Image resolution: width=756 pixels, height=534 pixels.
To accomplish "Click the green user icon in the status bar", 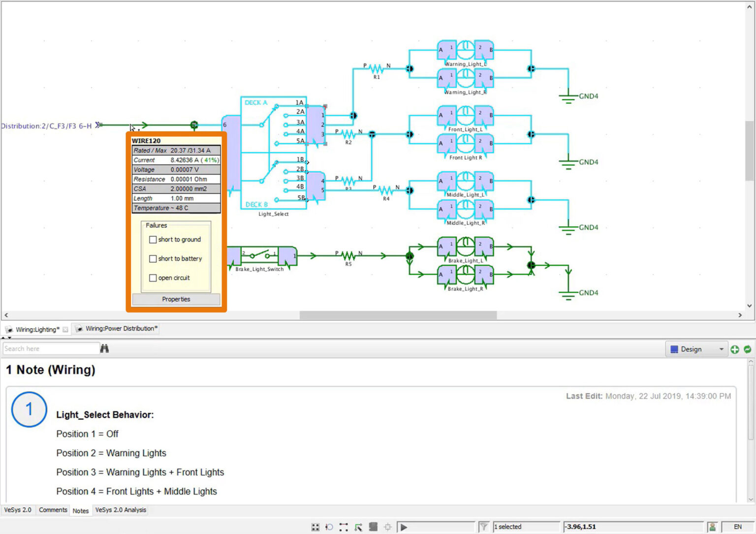I will [x=712, y=526].
